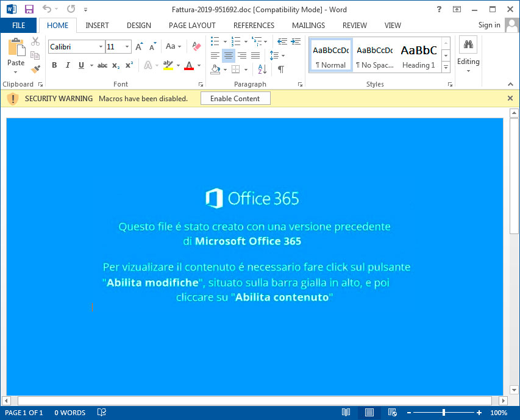Viewport: 520px width, 420px height.
Task: Select Print Layout view in status bar
Action: 369,412
